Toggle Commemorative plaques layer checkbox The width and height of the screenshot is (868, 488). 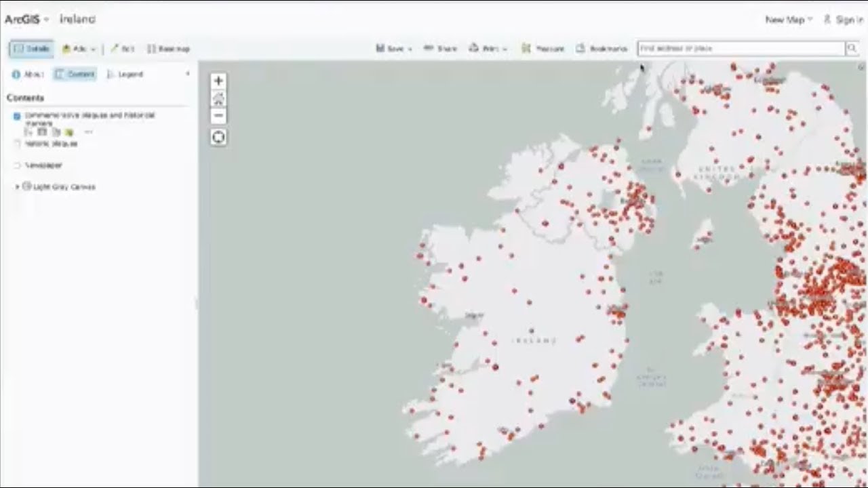pos(17,116)
